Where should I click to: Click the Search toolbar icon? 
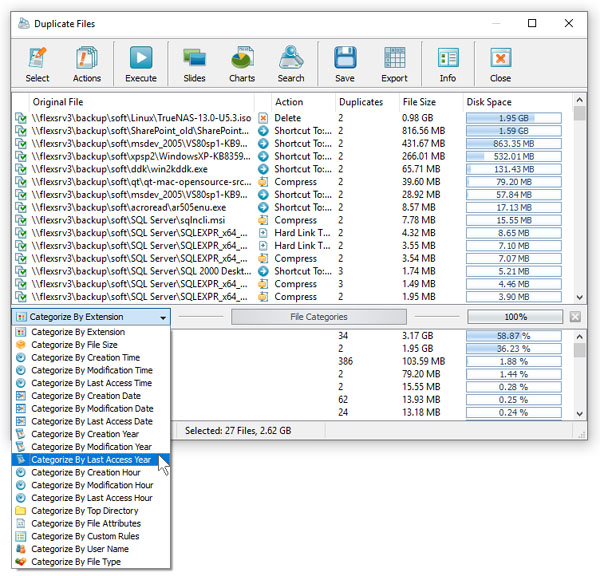pyautogui.click(x=291, y=64)
